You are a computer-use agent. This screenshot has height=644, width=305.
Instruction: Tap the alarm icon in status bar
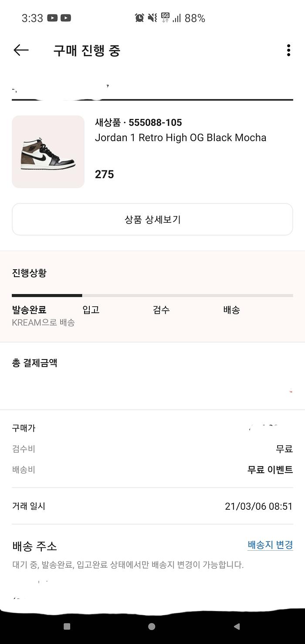click(x=139, y=18)
